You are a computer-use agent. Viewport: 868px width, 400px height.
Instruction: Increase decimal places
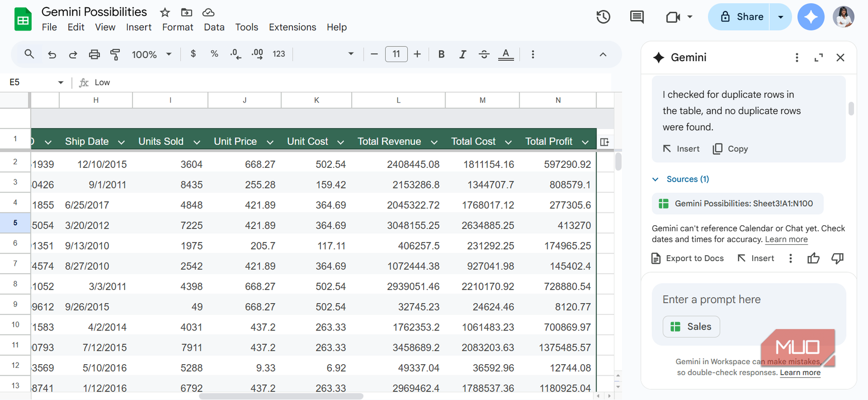(x=257, y=54)
